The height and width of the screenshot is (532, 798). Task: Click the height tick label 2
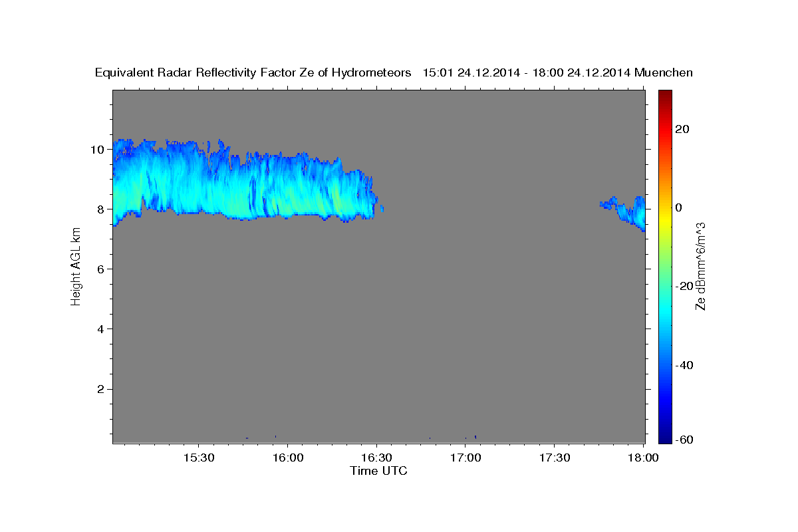[101, 389]
